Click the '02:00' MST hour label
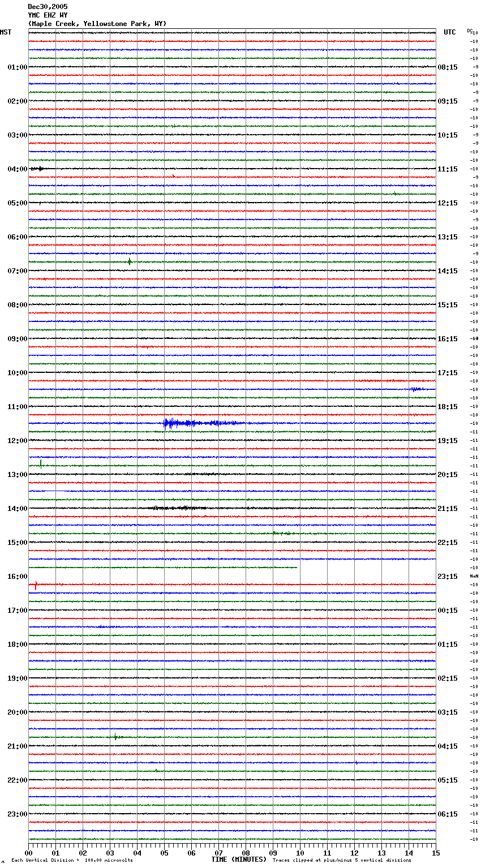 (x=18, y=101)
